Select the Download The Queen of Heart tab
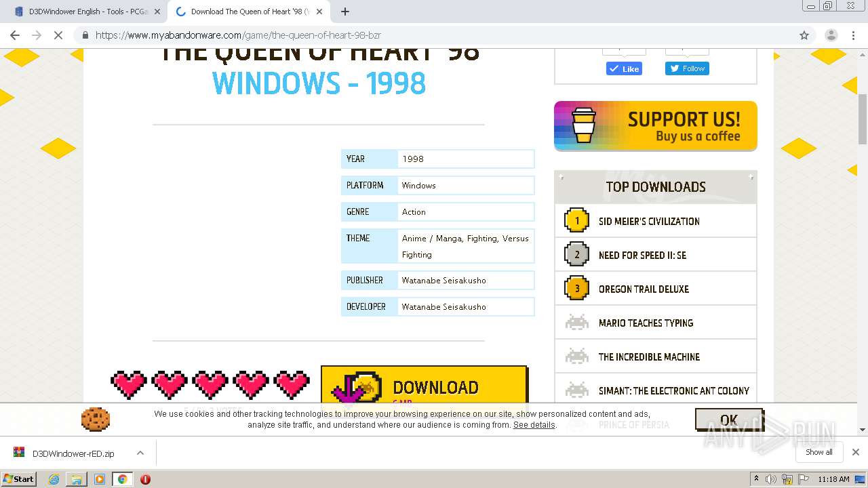Image resolution: width=868 pixels, height=488 pixels. [x=248, y=12]
